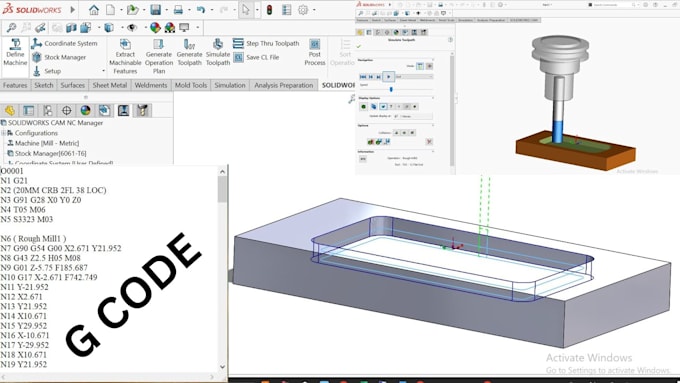The image size is (680, 383).
Task: Switch to the Sketch tab
Action: 44,85
